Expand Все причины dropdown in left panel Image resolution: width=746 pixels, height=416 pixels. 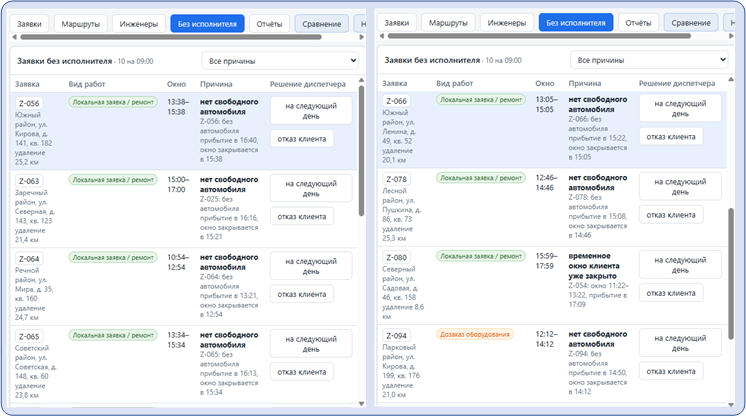(280, 61)
